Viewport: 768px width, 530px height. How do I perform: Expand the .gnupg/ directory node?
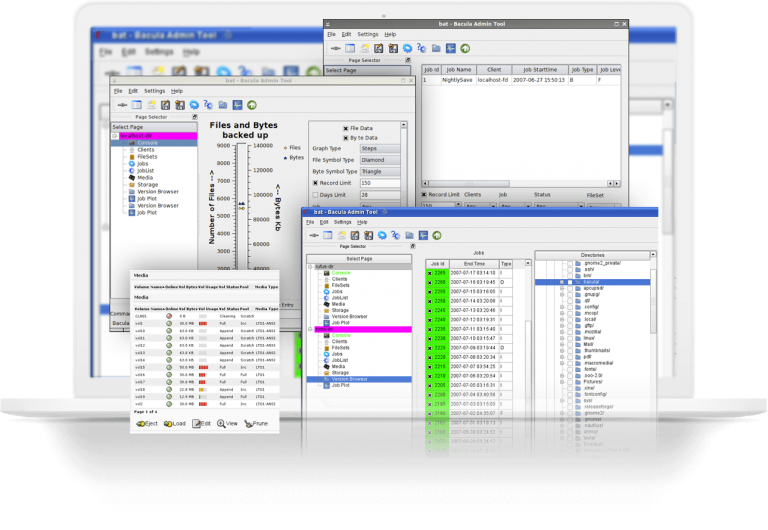[562, 295]
